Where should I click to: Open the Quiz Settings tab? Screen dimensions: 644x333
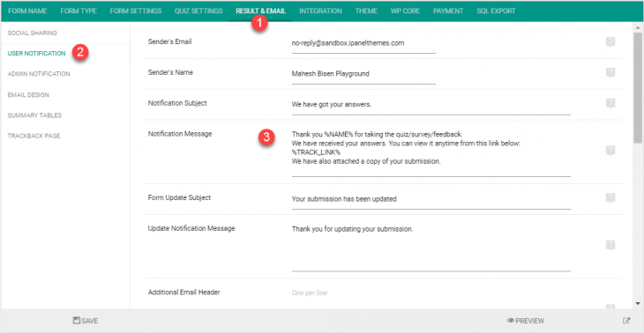coord(198,11)
